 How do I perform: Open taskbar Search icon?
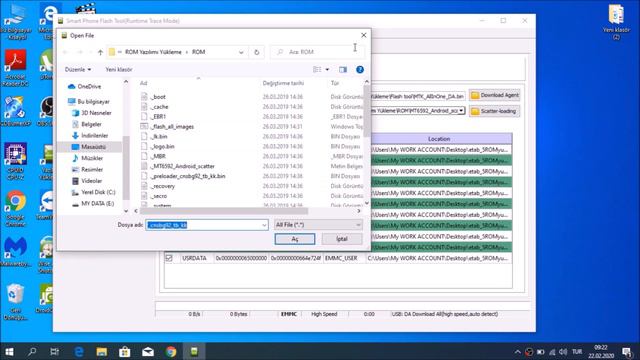pos(32,351)
